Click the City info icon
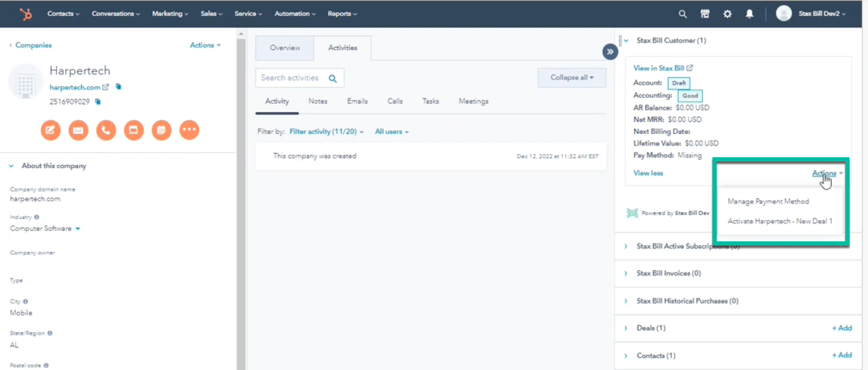 tap(25, 301)
